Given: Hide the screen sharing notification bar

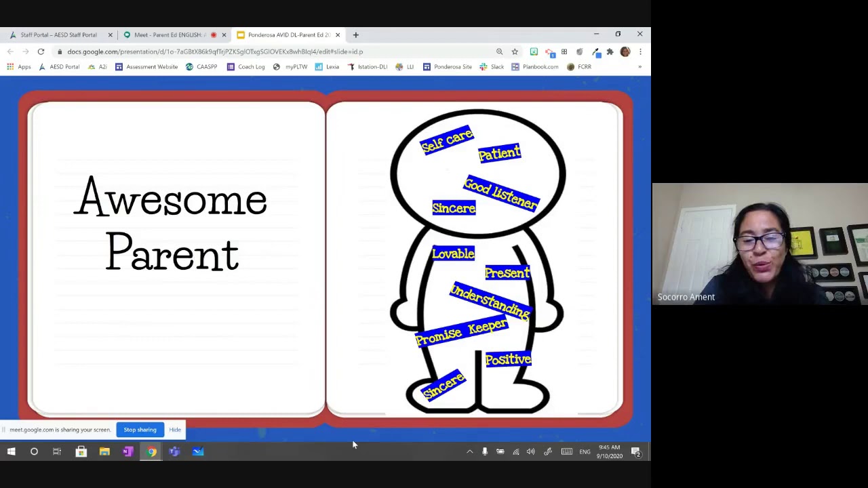Looking at the screenshot, I should tap(175, 430).
